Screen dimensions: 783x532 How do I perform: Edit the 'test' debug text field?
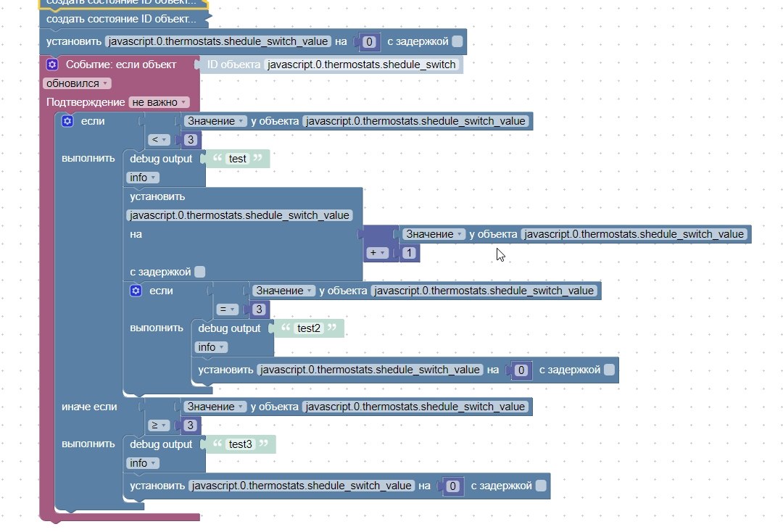[237, 159]
